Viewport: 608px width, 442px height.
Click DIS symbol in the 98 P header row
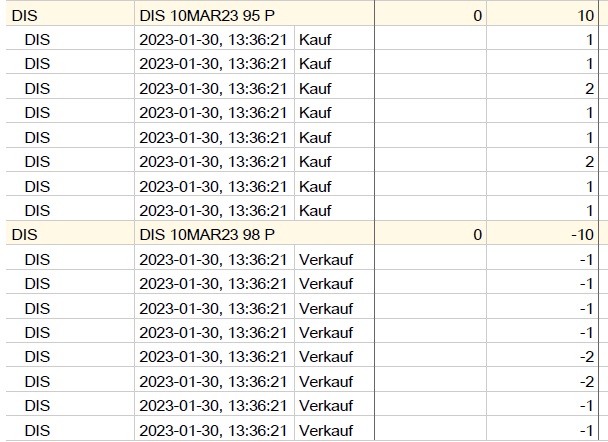pyautogui.click(x=24, y=235)
